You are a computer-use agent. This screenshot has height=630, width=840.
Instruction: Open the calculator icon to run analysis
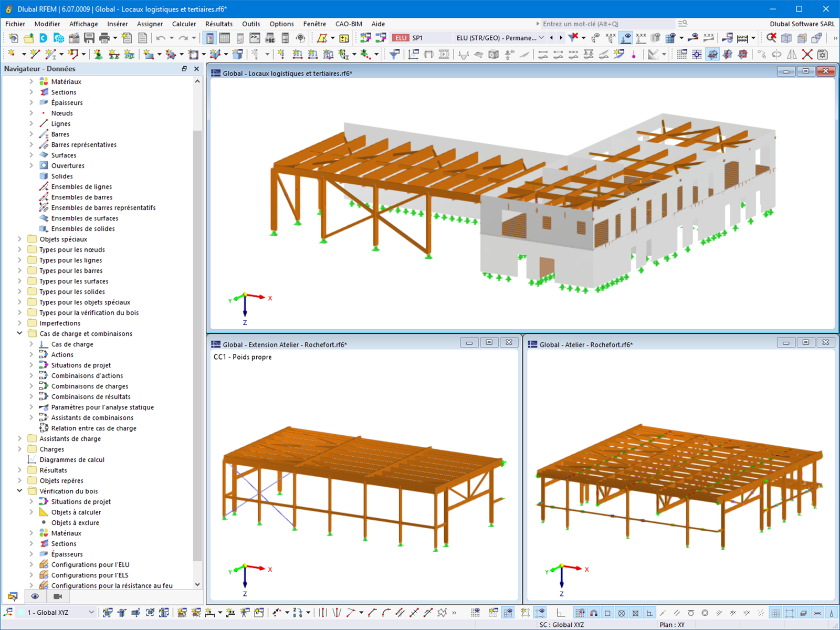(741, 38)
